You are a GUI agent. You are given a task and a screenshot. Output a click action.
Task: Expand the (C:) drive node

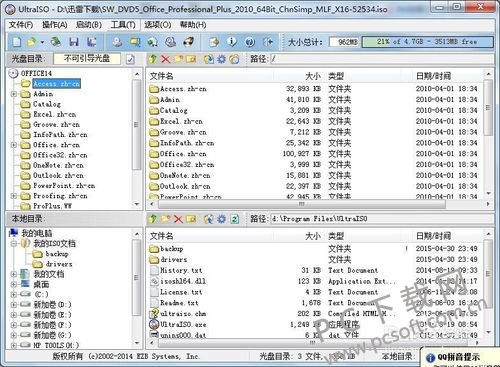pos(14,294)
